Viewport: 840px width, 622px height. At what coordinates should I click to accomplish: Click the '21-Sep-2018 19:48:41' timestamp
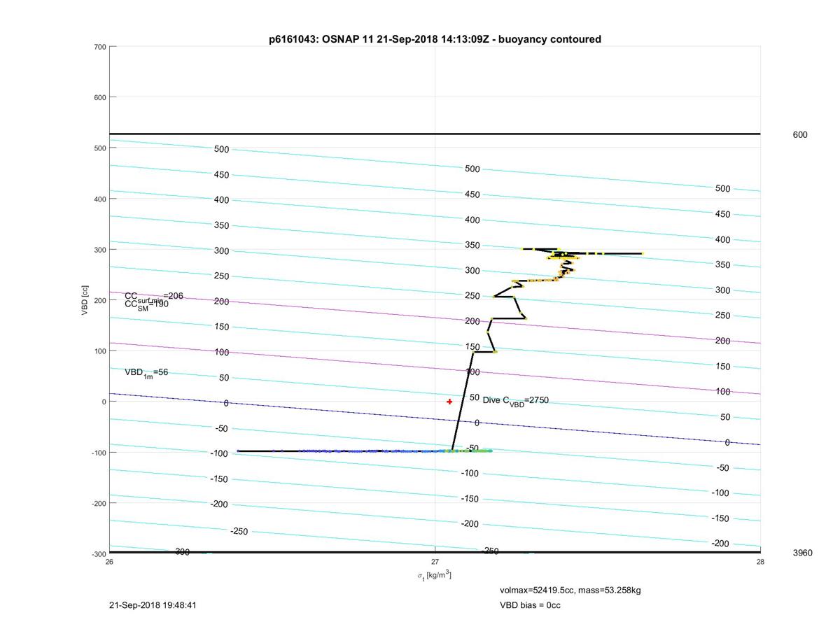point(152,605)
